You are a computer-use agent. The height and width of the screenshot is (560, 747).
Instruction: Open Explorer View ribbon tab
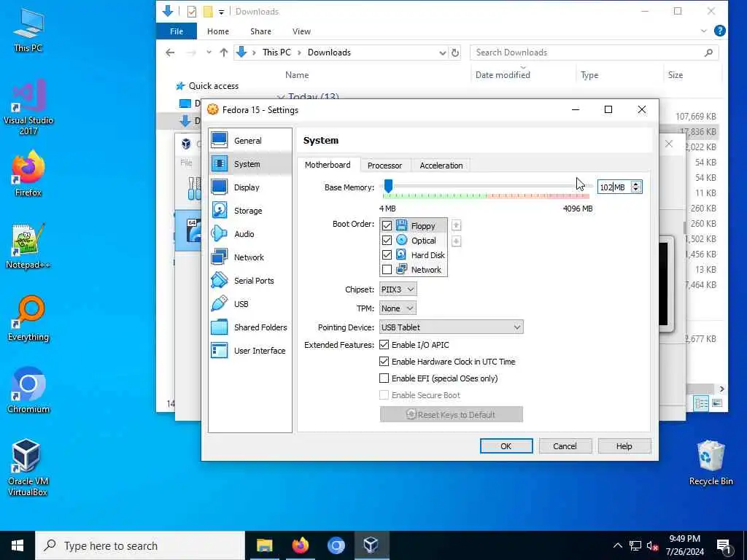click(301, 31)
